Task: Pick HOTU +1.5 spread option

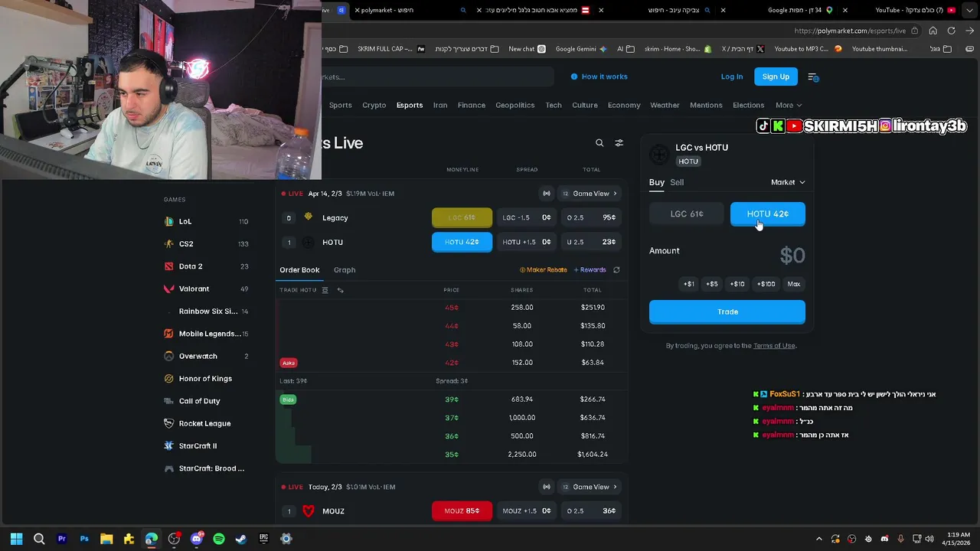Action: click(x=527, y=242)
